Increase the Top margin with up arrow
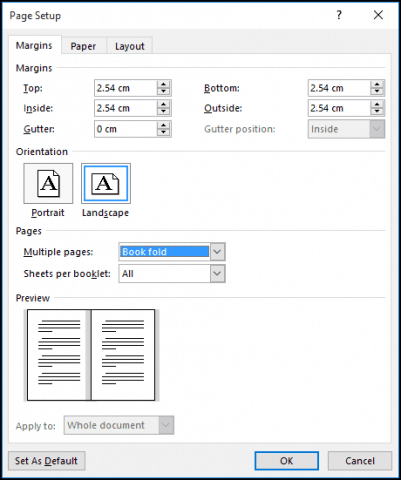The image size is (401, 480). 163,84
